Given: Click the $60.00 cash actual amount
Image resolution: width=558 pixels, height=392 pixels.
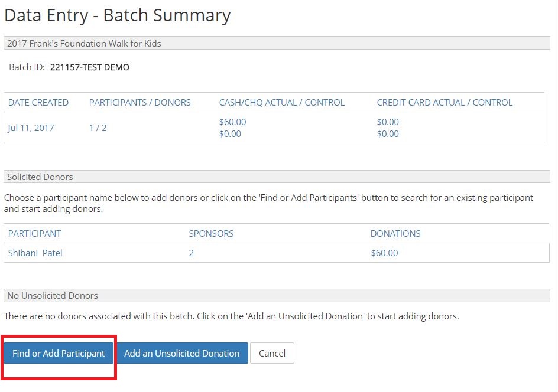Looking at the screenshot, I should point(232,122).
